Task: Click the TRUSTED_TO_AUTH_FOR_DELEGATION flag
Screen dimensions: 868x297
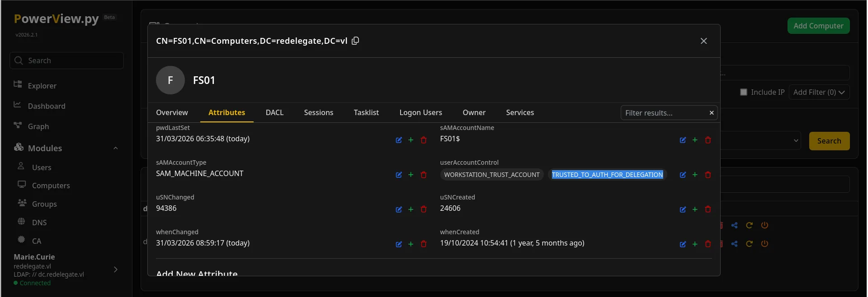Action: point(607,175)
